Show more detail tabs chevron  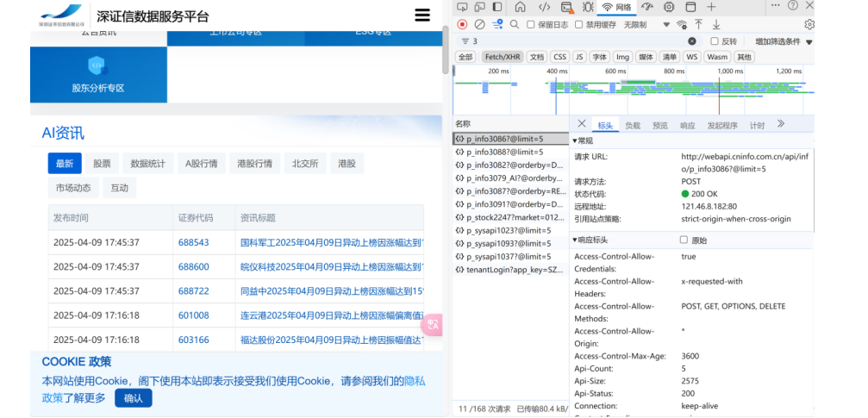pyautogui.click(x=781, y=124)
